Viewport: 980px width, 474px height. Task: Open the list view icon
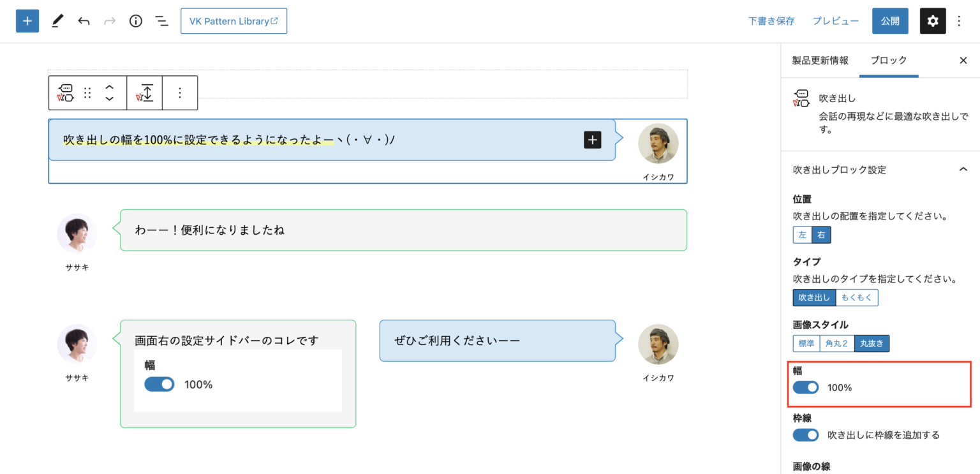pos(162,21)
